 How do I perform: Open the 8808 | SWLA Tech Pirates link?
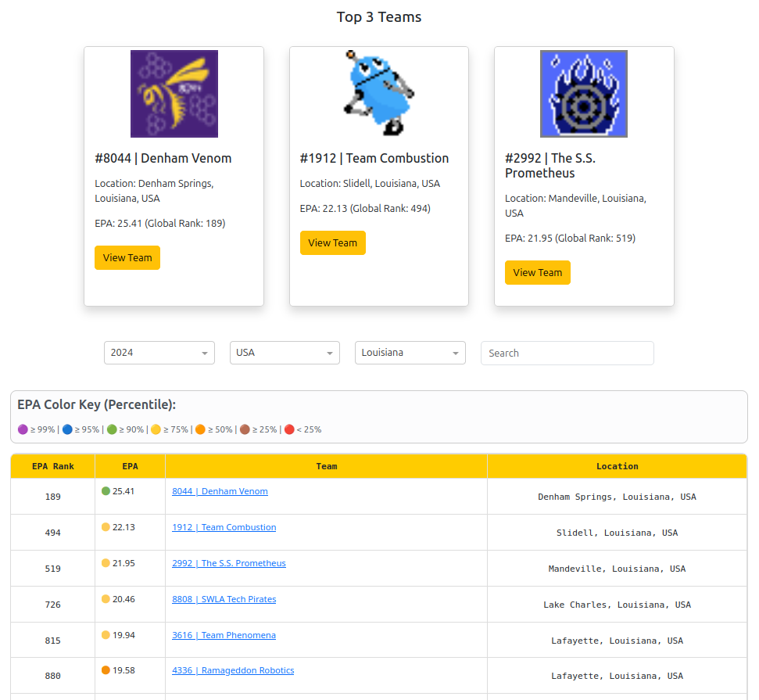224,599
